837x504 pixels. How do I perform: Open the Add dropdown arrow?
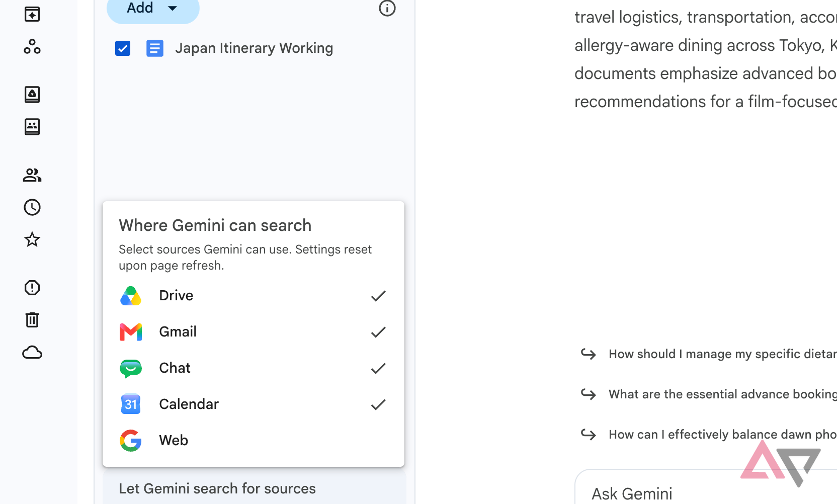(x=173, y=8)
